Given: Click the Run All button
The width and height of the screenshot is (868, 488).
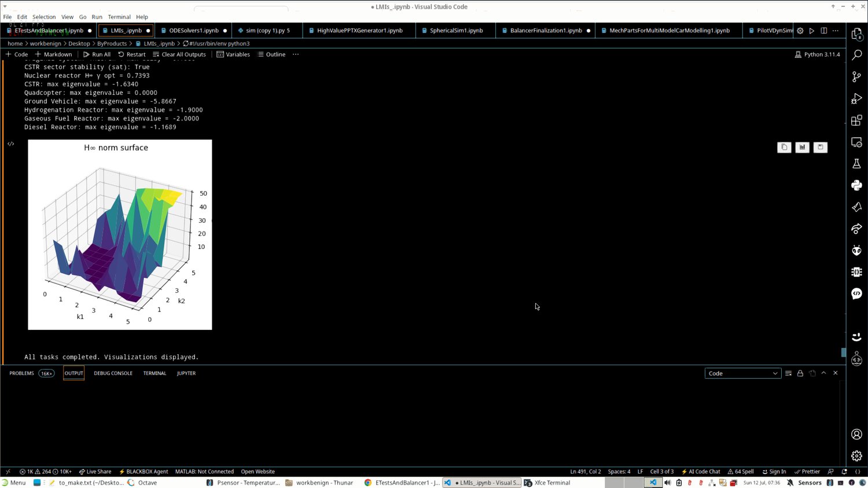Looking at the screenshot, I should tap(97, 54).
